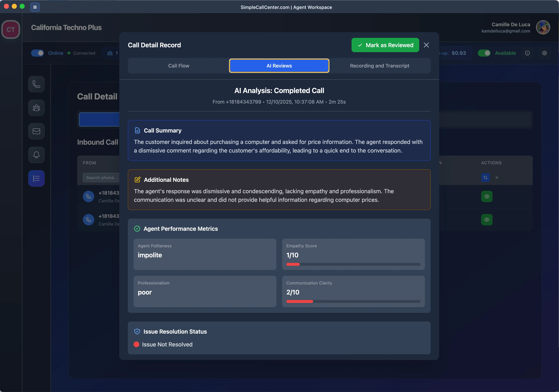Screen dimensions: 559x392
Task: Open the Phone calls panel in sidebar
Action: click(36, 84)
